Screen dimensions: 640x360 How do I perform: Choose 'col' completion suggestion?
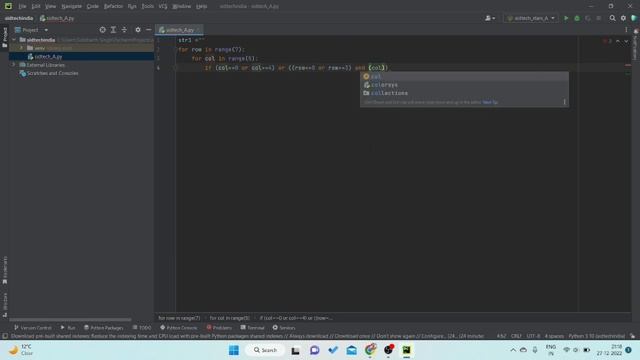464,76
